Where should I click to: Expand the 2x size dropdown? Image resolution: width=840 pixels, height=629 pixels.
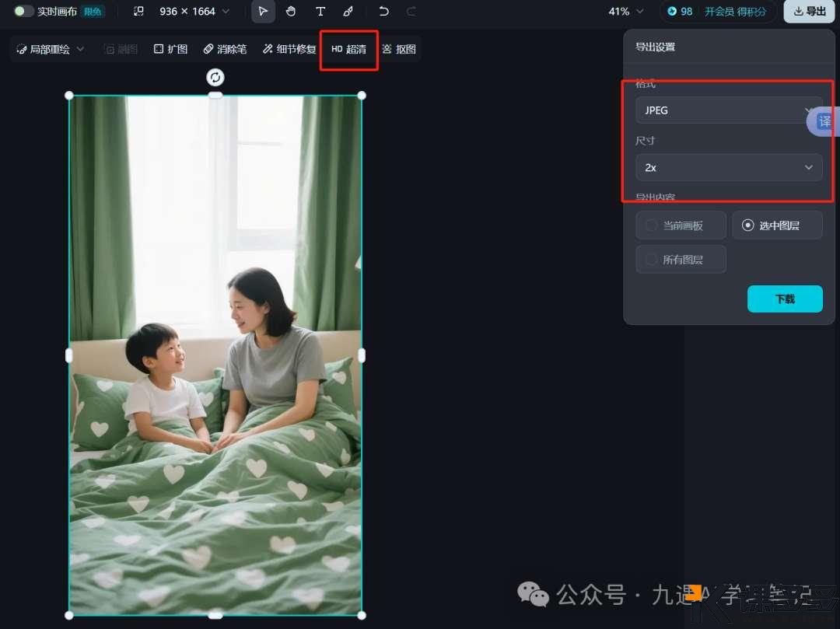point(728,167)
